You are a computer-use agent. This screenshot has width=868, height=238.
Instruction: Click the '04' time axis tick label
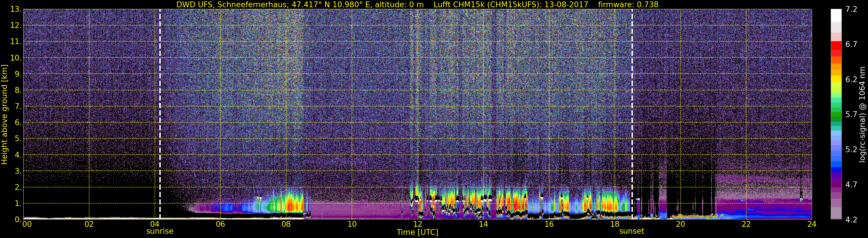(155, 224)
